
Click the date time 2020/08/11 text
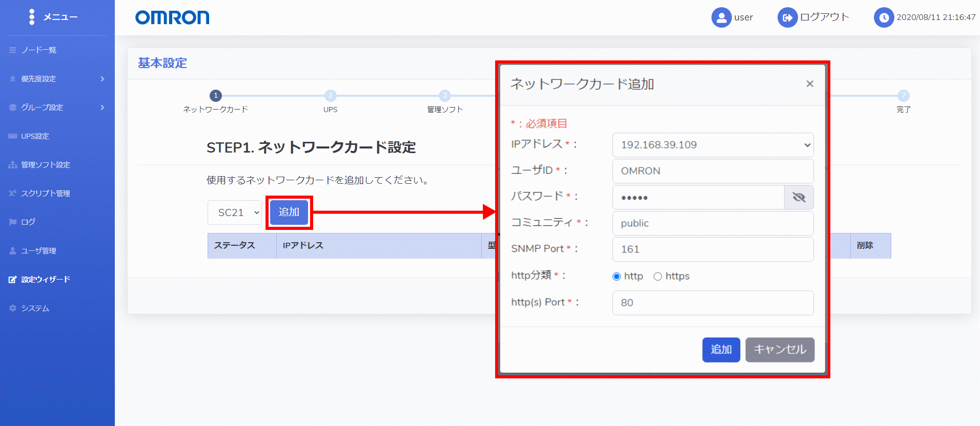[936, 17]
